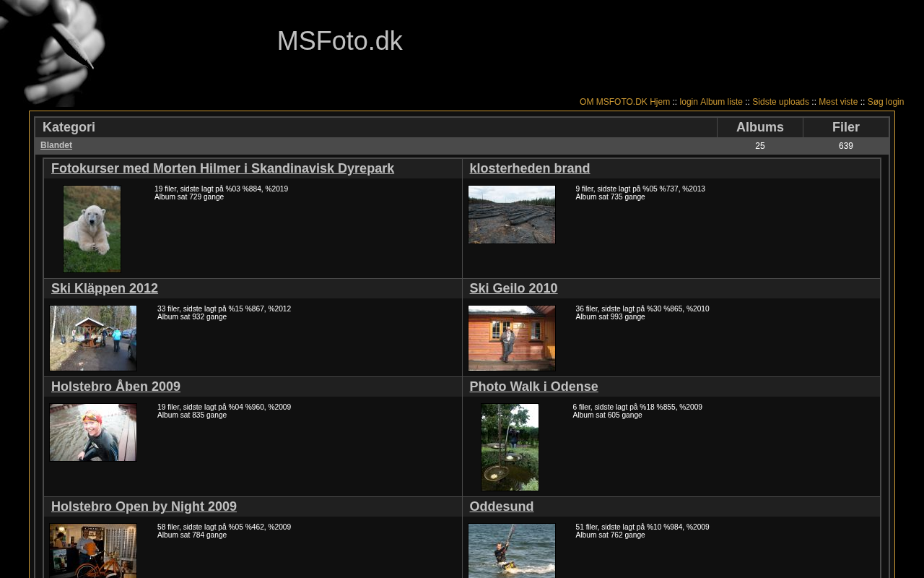This screenshot has width=924, height=578.
Task: Click the Filer column header
Action: (846, 127)
